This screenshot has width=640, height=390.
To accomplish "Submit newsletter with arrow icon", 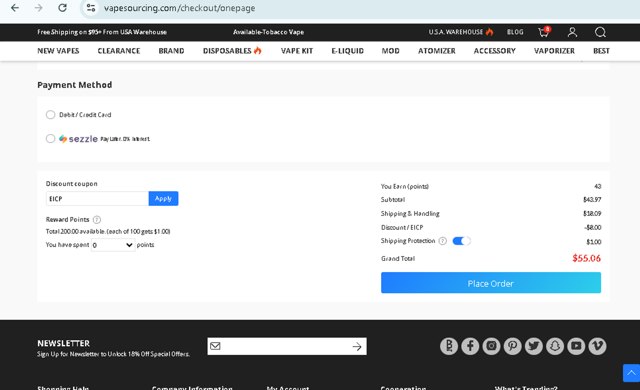I will coord(357,346).
